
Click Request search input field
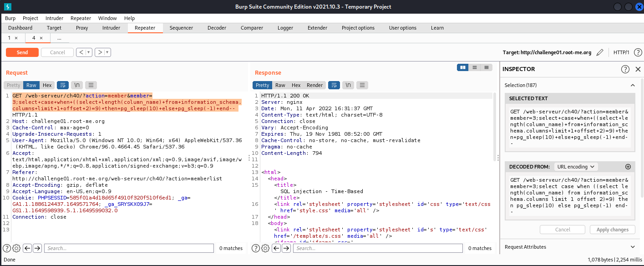[x=129, y=248]
